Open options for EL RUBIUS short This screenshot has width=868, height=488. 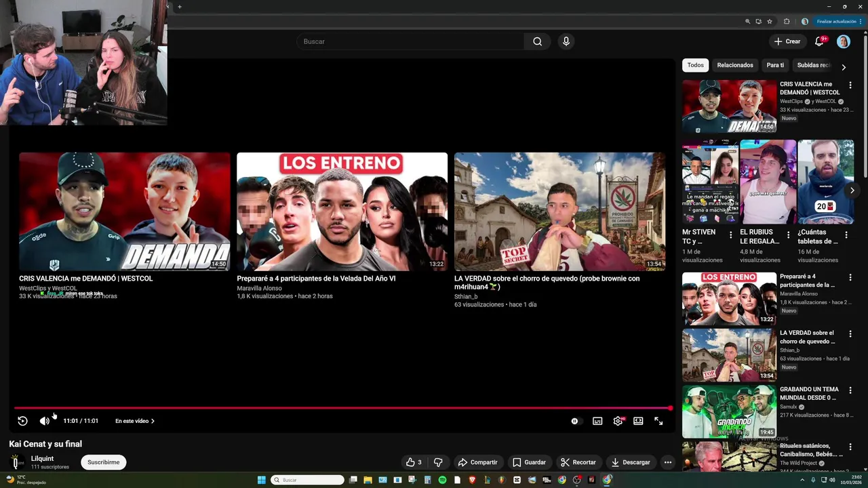(788, 235)
